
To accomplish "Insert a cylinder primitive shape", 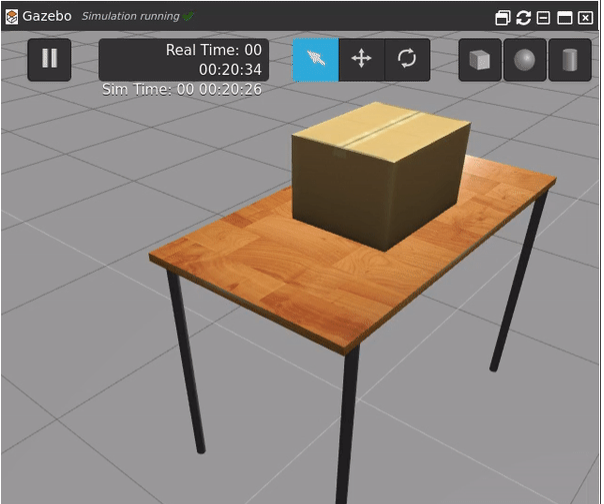I will pyautogui.click(x=569, y=60).
